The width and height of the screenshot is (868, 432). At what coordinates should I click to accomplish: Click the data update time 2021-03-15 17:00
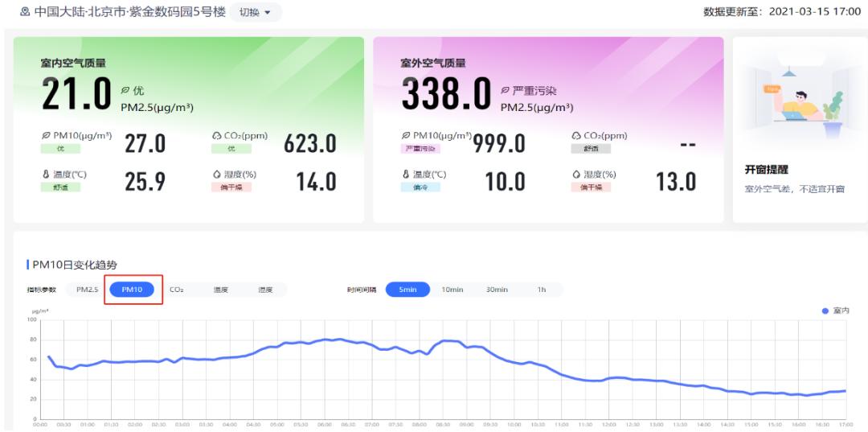point(815,11)
